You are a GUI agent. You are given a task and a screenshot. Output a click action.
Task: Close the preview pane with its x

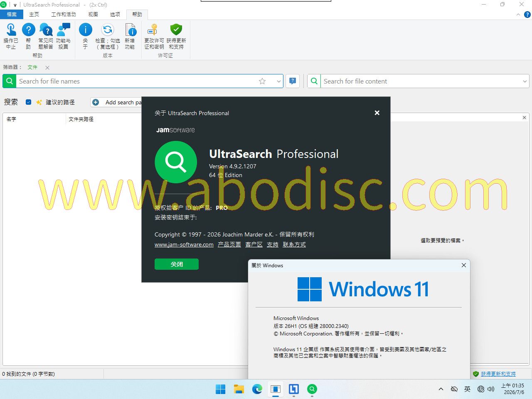point(525,118)
